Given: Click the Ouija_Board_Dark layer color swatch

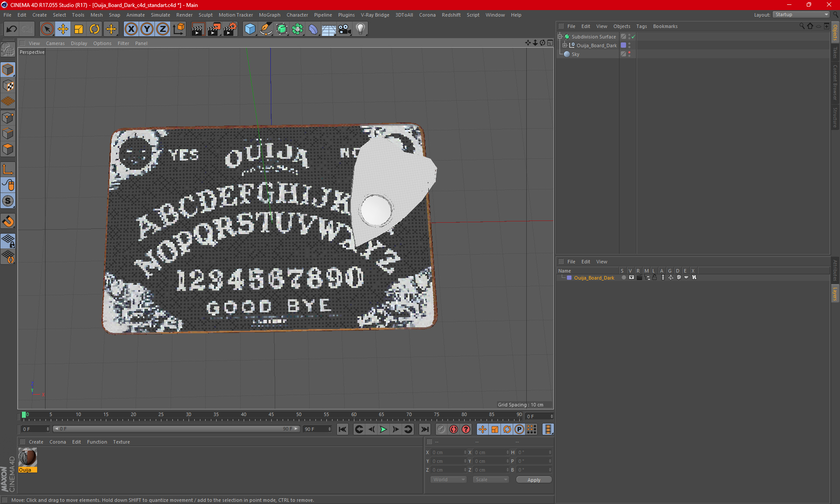Looking at the screenshot, I should pos(569,277).
